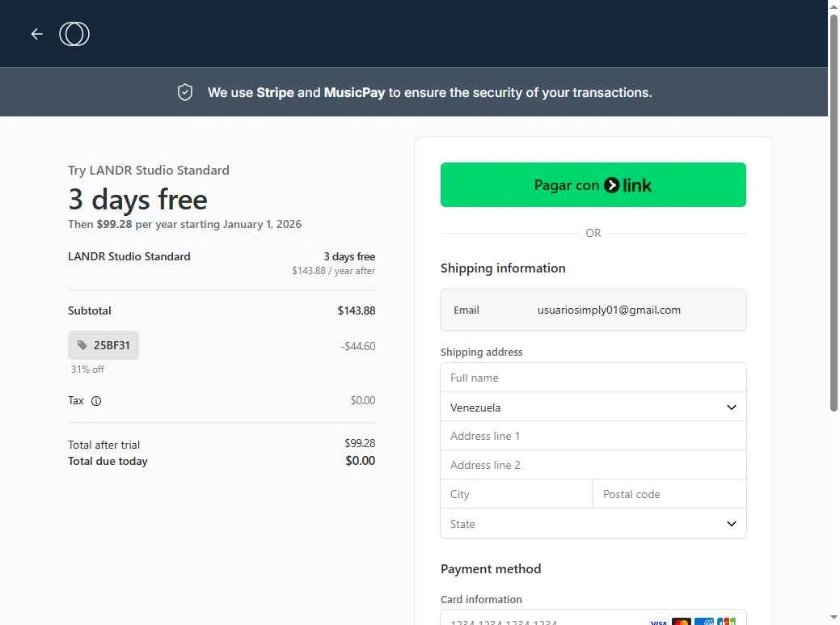Click the page vertical scrollbar thumb
The width and height of the screenshot is (840, 625).
834,213
